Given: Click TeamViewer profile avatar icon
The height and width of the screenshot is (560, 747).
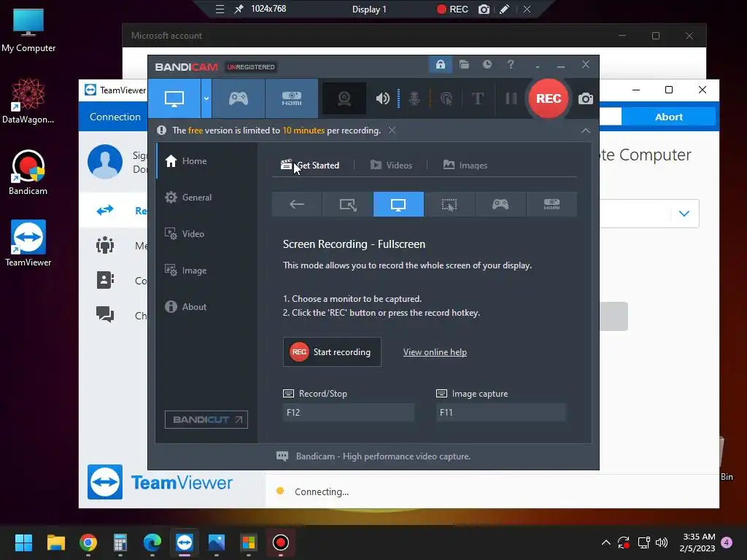Looking at the screenshot, I should [105, 162].
